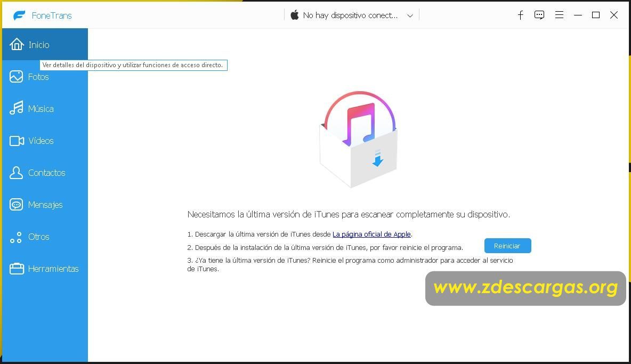Image resolution: width=631 pixels, height=364 pixels.
Task: Click the 'No hay dispositivo conect...' device field
Action: point(352,15)
